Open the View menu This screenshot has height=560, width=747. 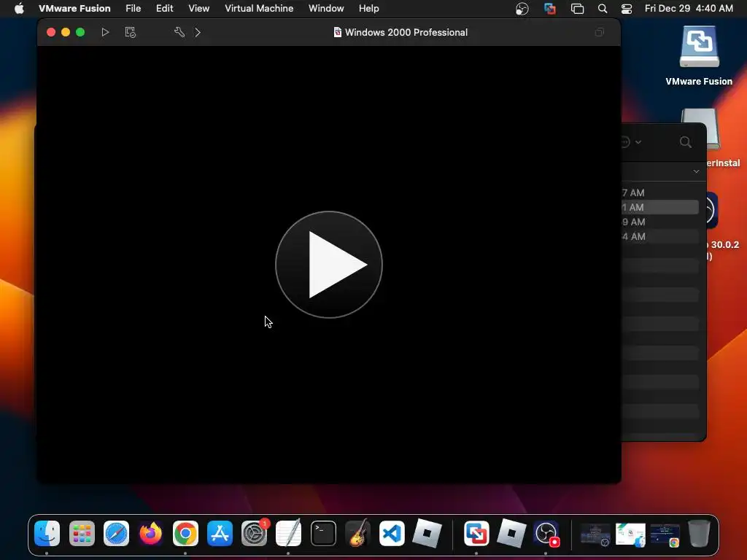click(198, 9)
